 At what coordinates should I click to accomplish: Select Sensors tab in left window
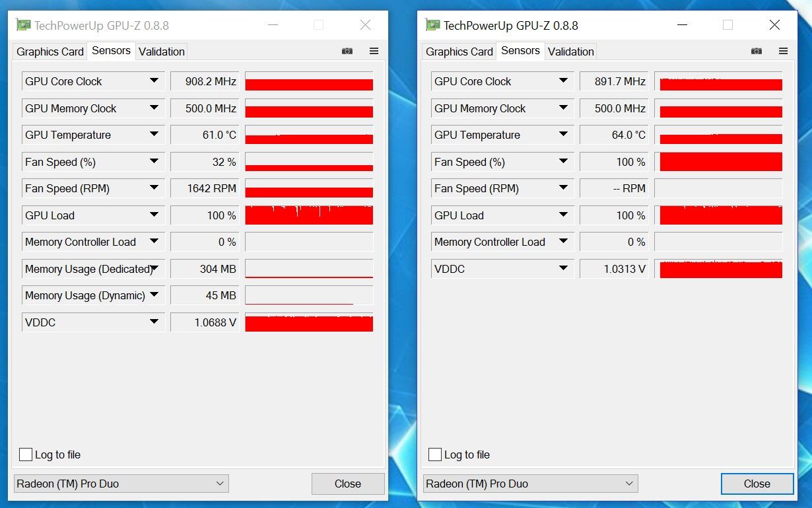(x=111, y=51)
